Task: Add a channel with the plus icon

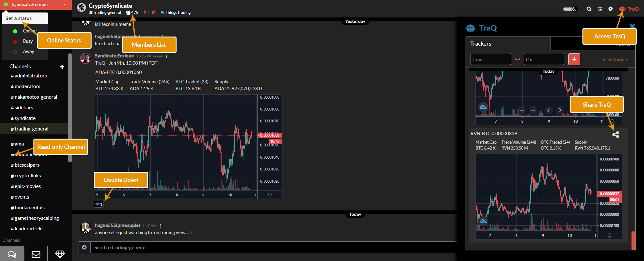Action: pyautogui.click(x=62, y=66)
